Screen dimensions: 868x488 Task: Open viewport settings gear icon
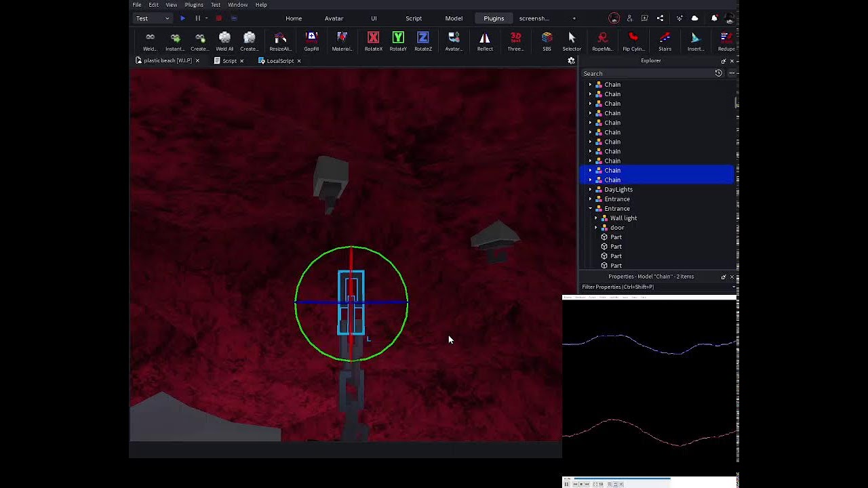coord(571,61)
